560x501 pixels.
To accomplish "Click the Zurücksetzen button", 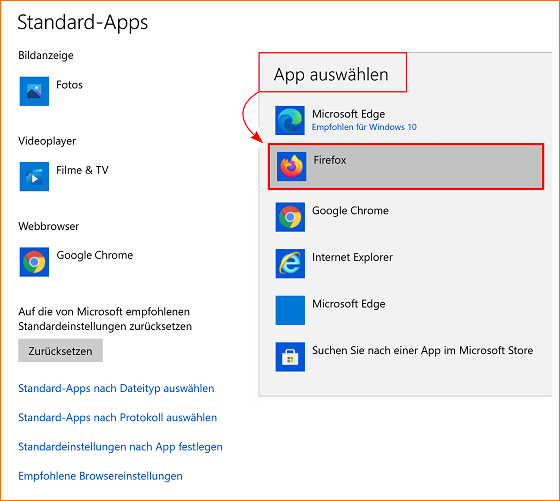I will click(x=60, y=351).
